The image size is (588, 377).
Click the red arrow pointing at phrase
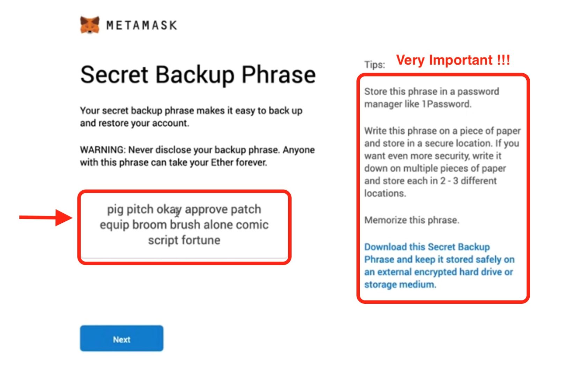point(46,217)
